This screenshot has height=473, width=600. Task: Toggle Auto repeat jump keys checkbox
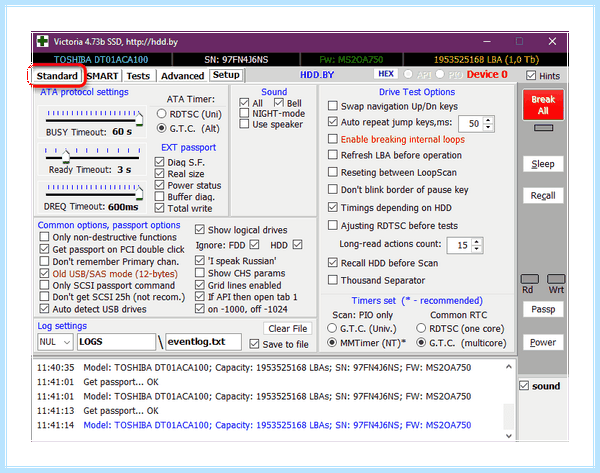(x=333, y=122)
